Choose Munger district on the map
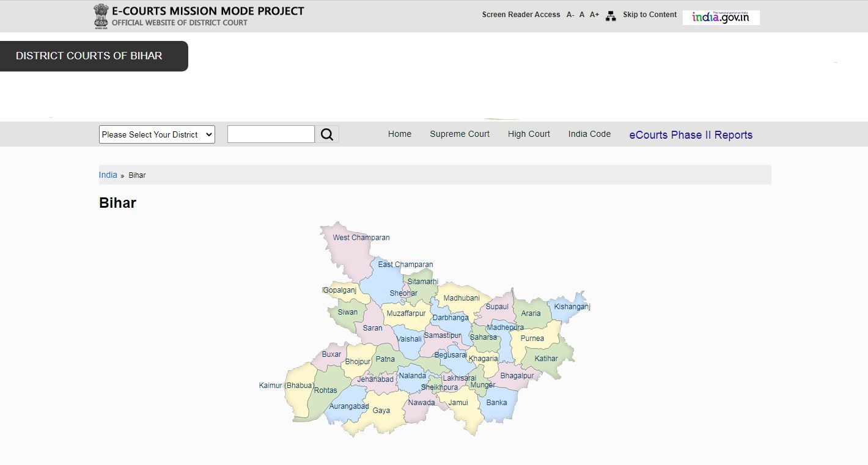Image resolution: width=868 pixels, height=465 pixels. click(483, 385)
